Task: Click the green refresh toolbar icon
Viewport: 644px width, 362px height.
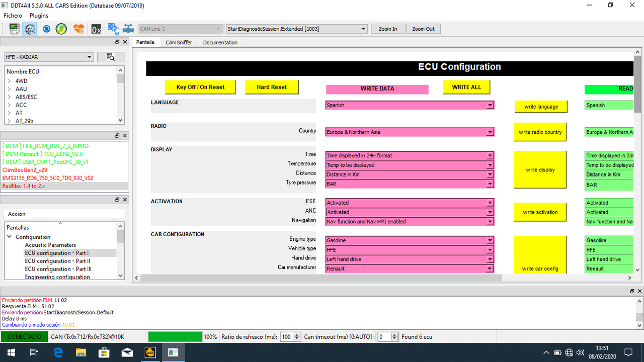Action: pos(61,29)
